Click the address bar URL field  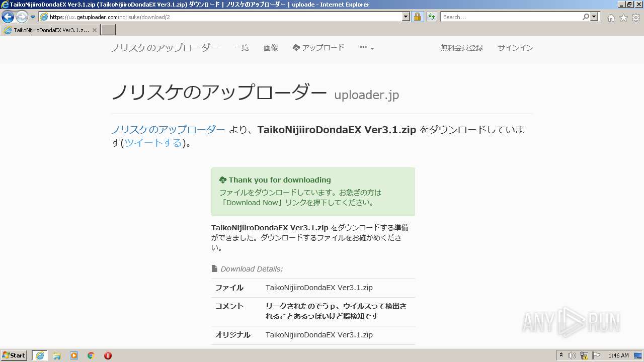pos(220,17)
